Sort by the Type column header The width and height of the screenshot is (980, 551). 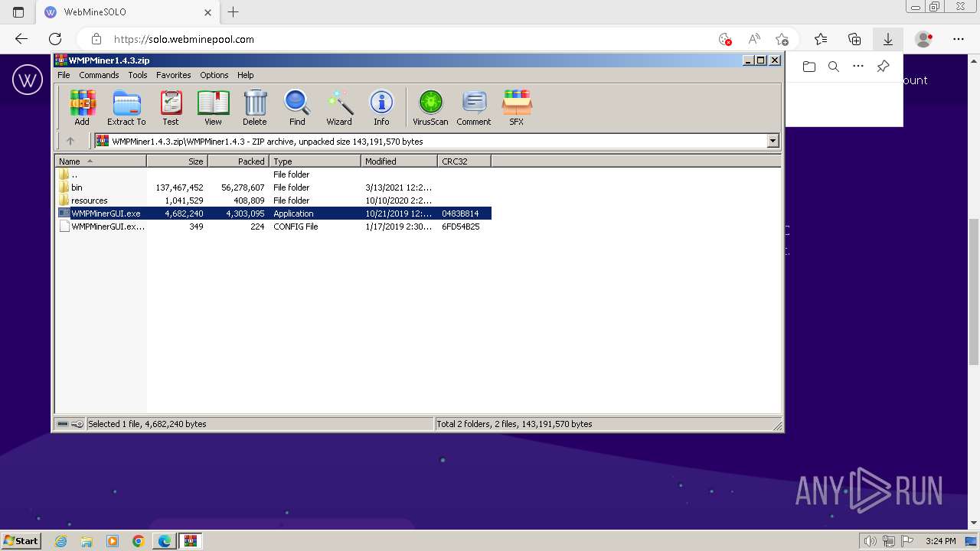tap(315, 161)
